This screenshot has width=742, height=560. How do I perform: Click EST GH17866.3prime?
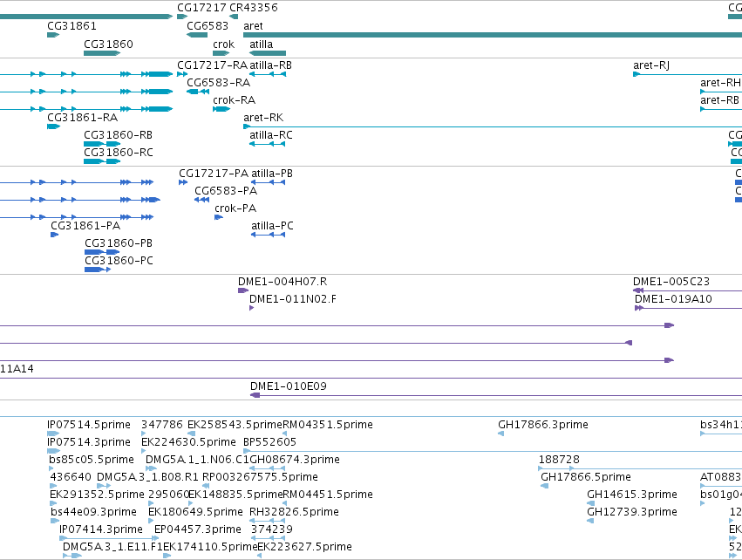[x=500, y=434]
